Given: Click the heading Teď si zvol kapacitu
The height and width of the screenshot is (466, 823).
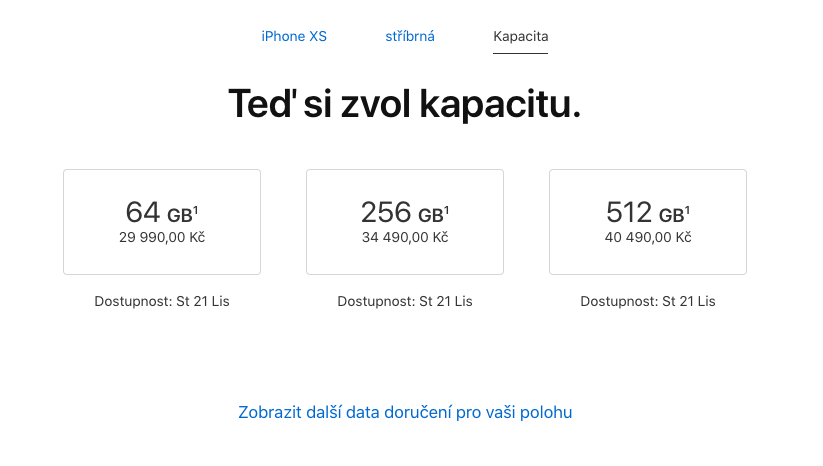Looking at the screenshot, I should tap(405, 104).
